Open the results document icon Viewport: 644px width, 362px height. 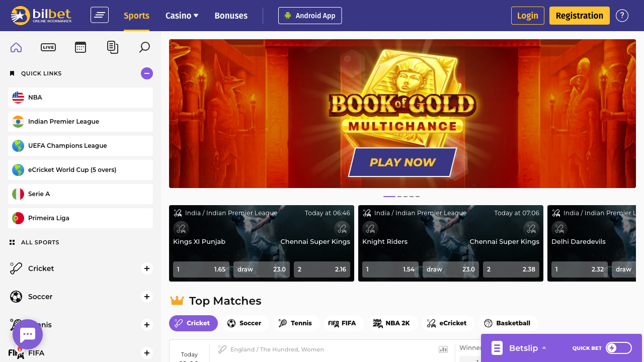point(113,47)
